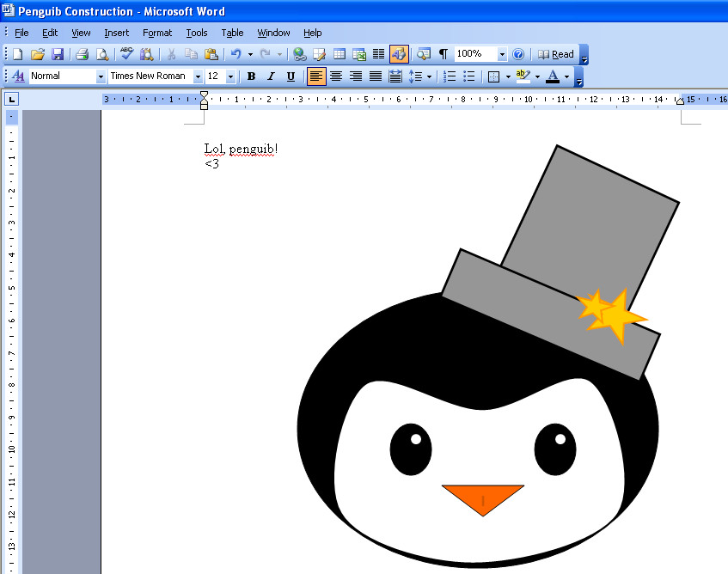Image resolution: width=728 pixels, height=574 pixels.
Task: Open the Insert Table tool
Action: point(339,53)
